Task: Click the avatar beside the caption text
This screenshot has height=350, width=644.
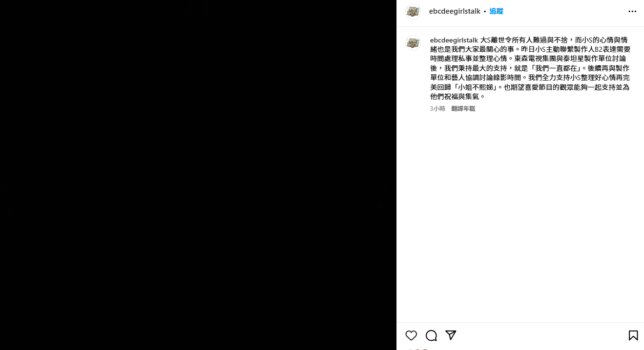Action: click(413, 43)
